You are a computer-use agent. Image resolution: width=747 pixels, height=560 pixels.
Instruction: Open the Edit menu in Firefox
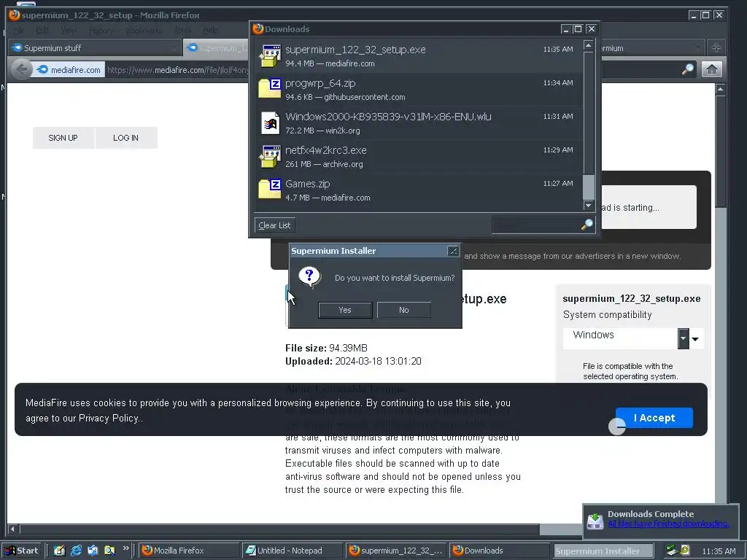[42, 31]
